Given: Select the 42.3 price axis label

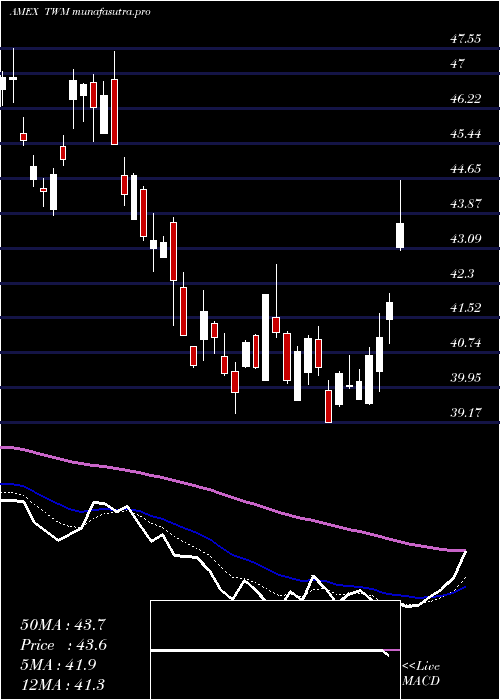Looking at the screenshot, I should pos(462,273).
